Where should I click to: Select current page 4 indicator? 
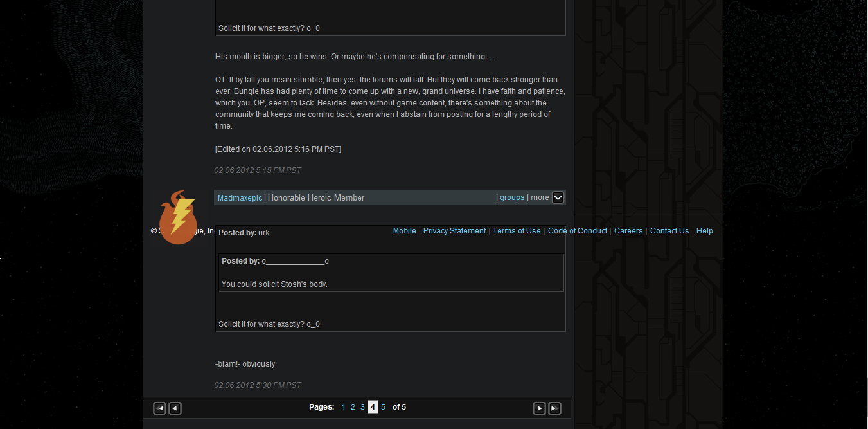pyautogui.click(x=373, y=407)
